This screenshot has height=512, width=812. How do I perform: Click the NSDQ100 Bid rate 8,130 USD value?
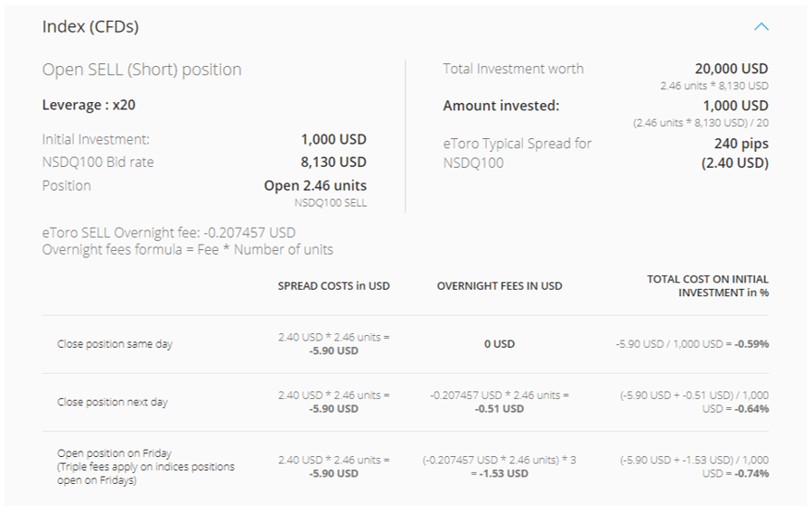(333, 162)
